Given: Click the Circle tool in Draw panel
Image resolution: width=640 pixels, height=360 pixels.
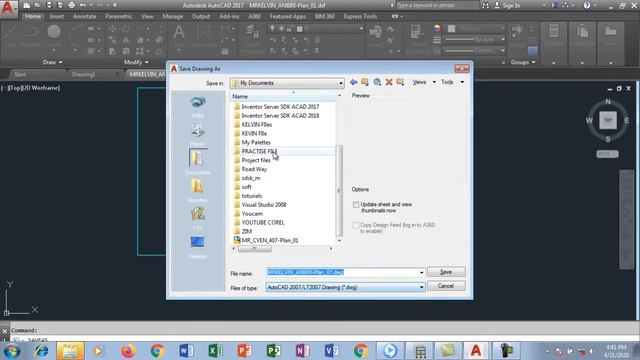Looking at the screenshot, I should (53, 36).
